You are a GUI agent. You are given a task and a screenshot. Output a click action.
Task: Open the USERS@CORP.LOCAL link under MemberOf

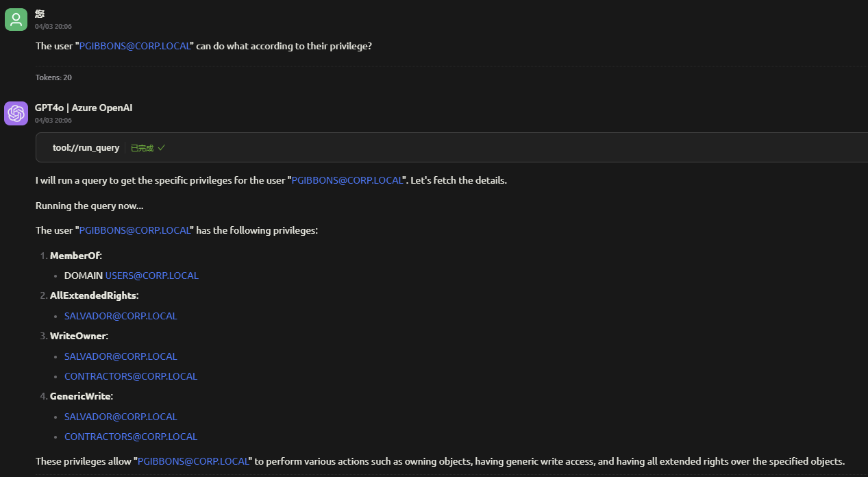[x=151, y=276]
